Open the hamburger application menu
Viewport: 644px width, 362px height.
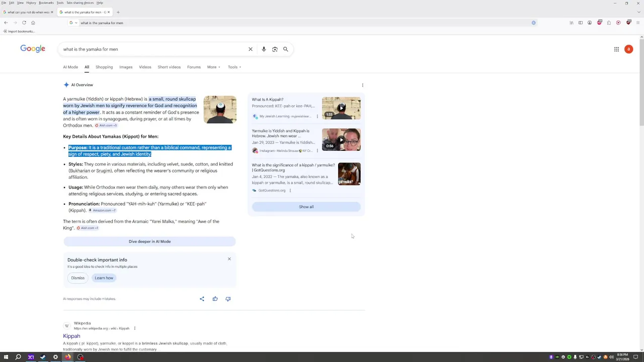click(x=638, y=23)
